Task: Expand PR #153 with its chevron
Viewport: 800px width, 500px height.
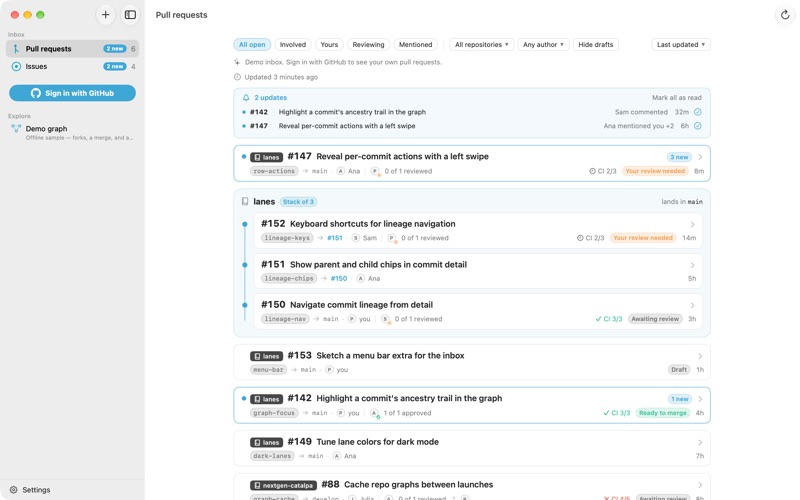Action: tap(700, 356)
